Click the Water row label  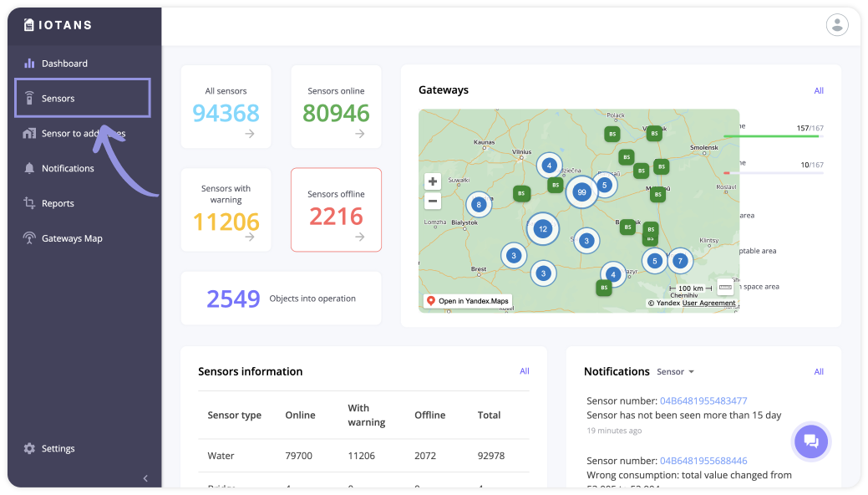pos(221,456)
